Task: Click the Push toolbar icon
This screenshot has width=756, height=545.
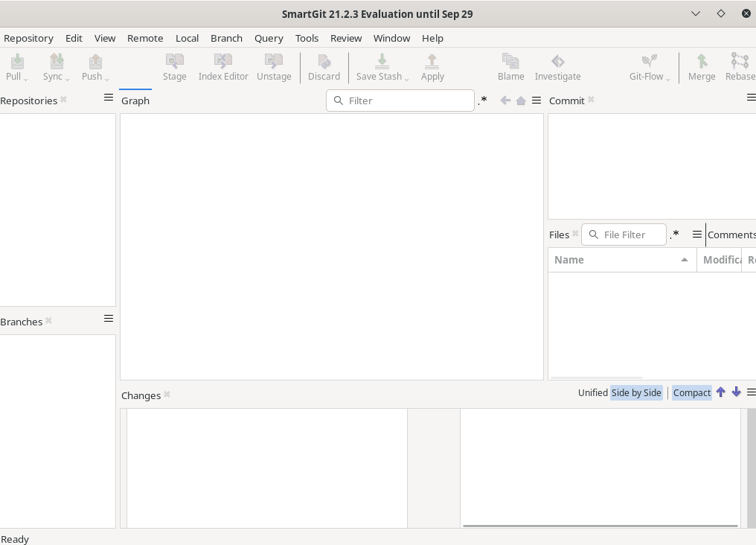Action: click(95, 61)
